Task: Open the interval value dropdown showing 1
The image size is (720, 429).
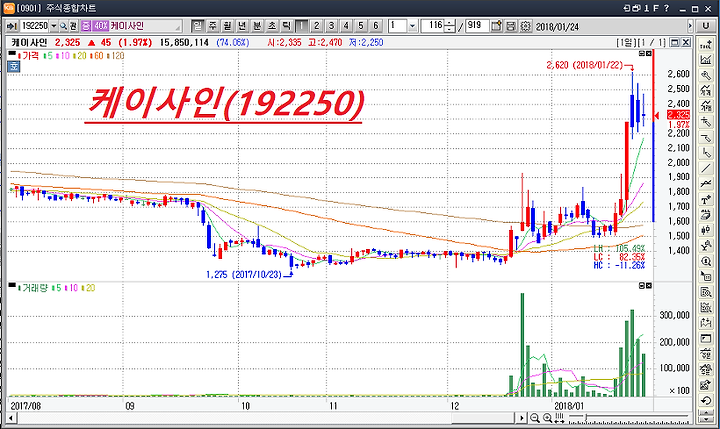Action: tap(412, 26)
